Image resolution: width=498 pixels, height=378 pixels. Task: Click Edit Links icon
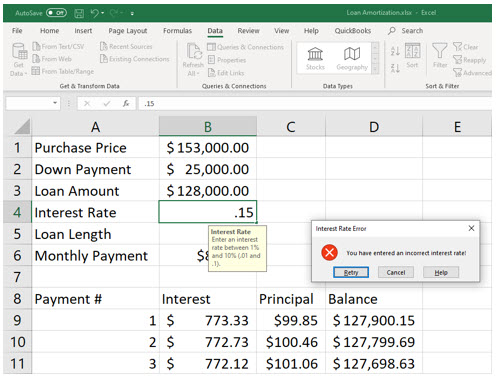[x=211, y=73]
